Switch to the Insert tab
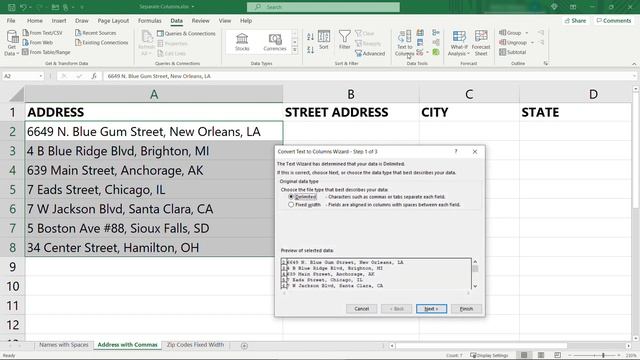Image resolution: width=640 pixels, height=360 pixels. click(59, 20)
